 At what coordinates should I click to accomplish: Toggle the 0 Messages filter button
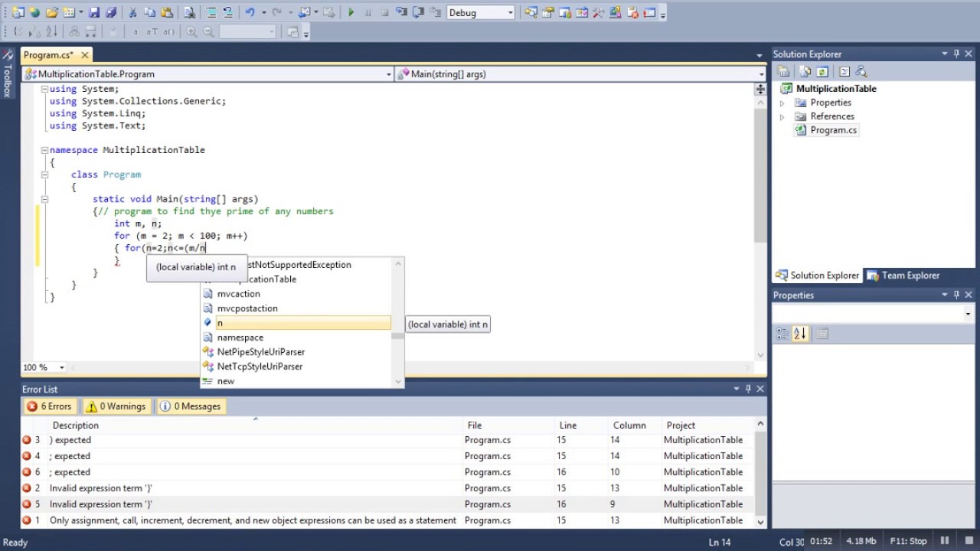191,406
